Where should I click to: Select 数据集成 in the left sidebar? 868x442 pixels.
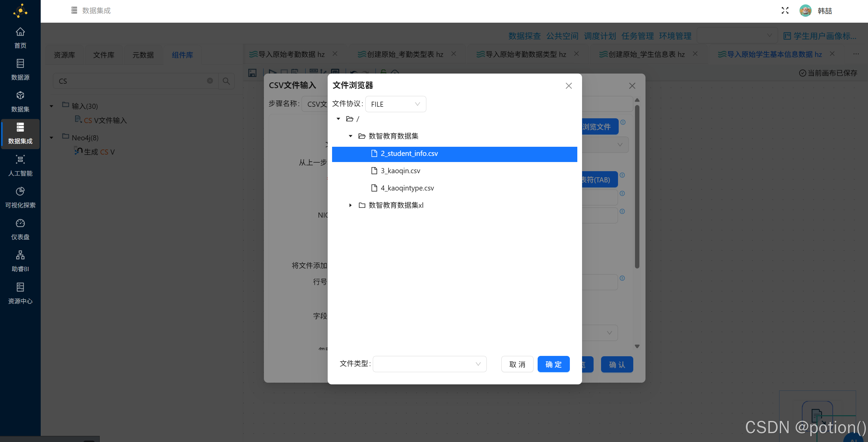coord(20,134)
